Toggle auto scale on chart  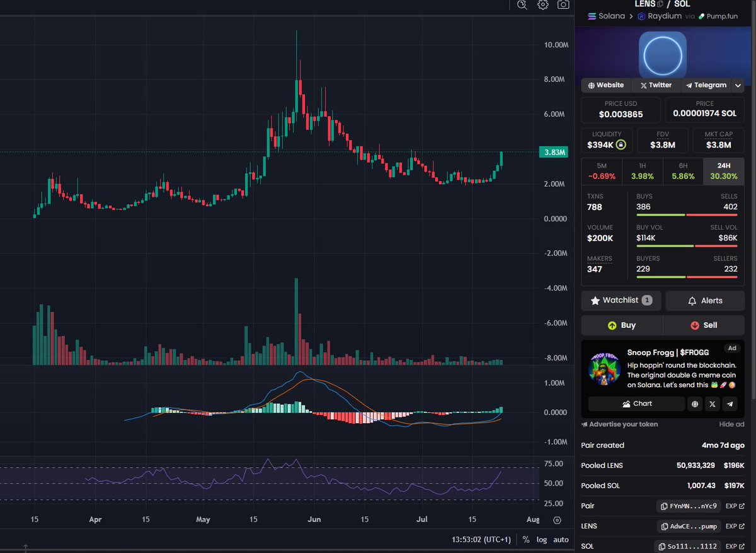561,540
